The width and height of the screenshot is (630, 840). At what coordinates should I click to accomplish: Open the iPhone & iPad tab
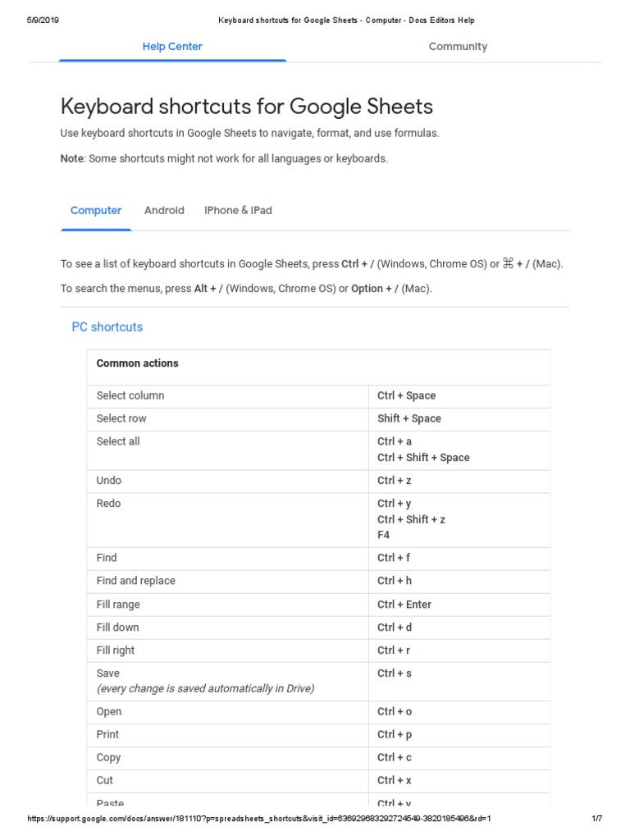(x=238, y=210)
